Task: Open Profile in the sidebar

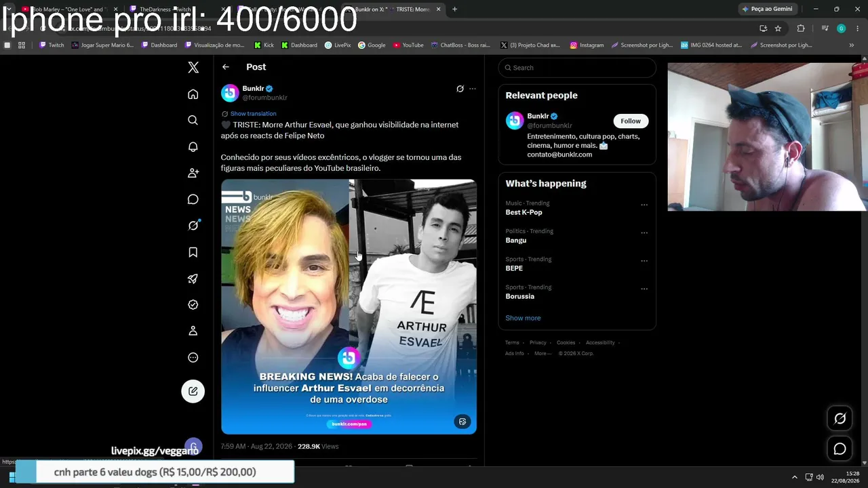Action: tap(193, 331)
